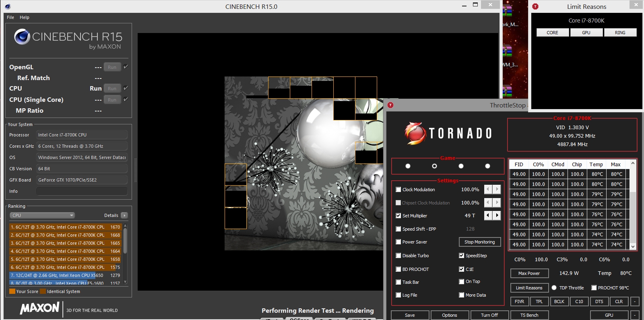Viewport: 644px width, 320px height.
Task: Enable the Log File checkbox
Action: [398, 295]
